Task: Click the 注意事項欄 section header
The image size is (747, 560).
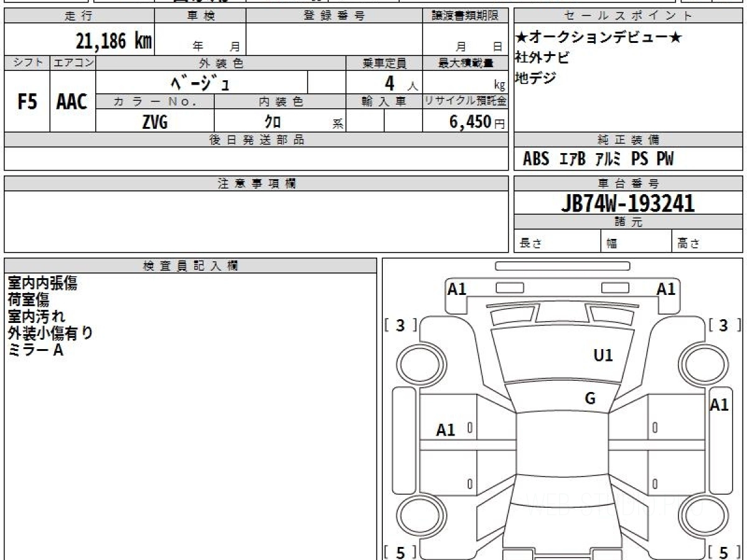Action: (x=256, y=184)
